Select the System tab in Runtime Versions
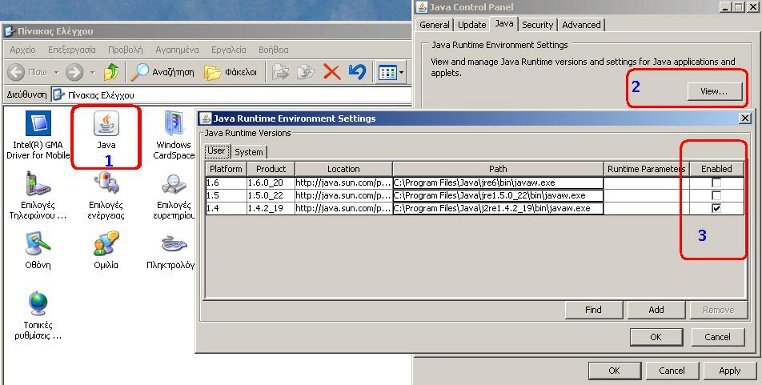Screen dimensions: 762x385 249,152
